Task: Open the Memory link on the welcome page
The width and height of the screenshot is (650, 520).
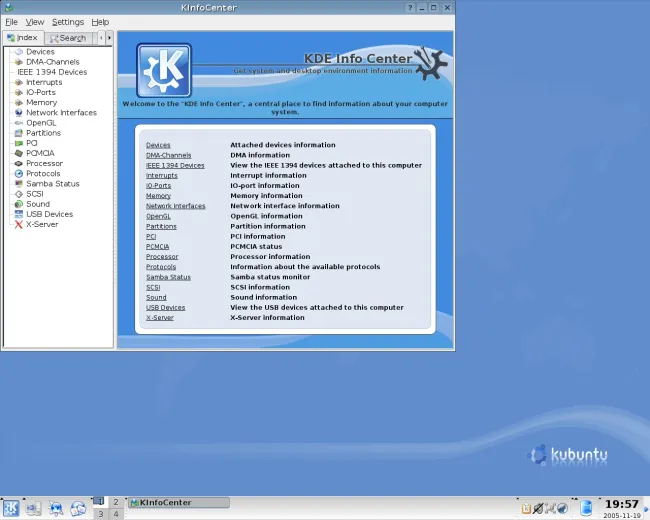Action: [158, 196]
